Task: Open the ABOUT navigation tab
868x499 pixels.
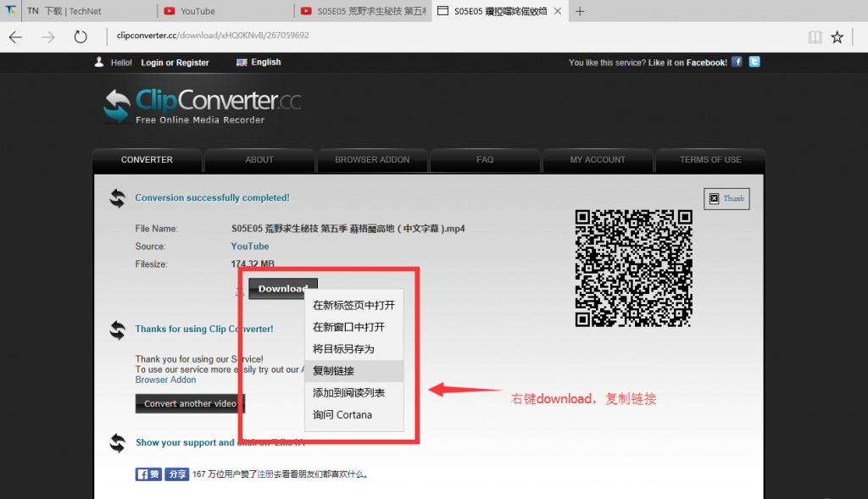Action: (259, 160)
